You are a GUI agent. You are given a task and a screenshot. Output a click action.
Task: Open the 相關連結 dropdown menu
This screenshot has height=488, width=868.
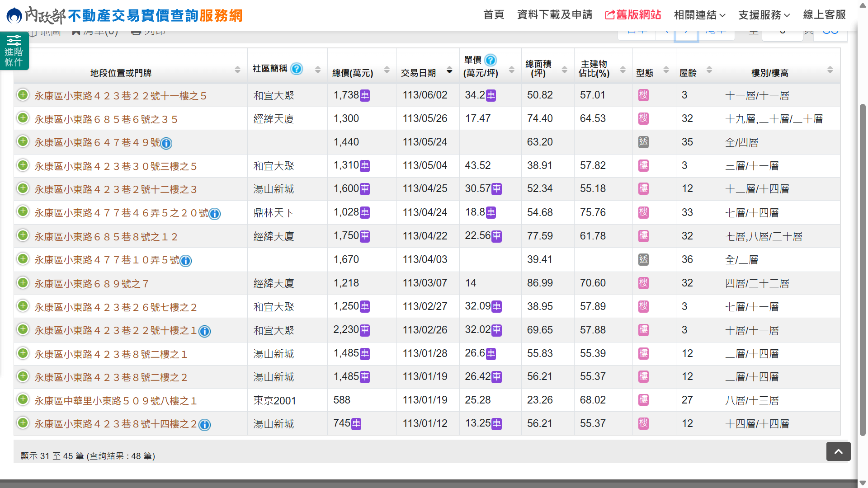pyautogui.click(x=699, y=15)
